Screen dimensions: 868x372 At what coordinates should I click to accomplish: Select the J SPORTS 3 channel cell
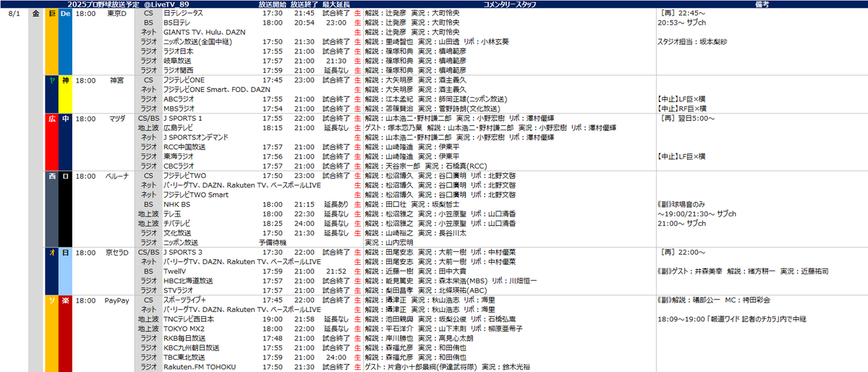click(183, 252)
